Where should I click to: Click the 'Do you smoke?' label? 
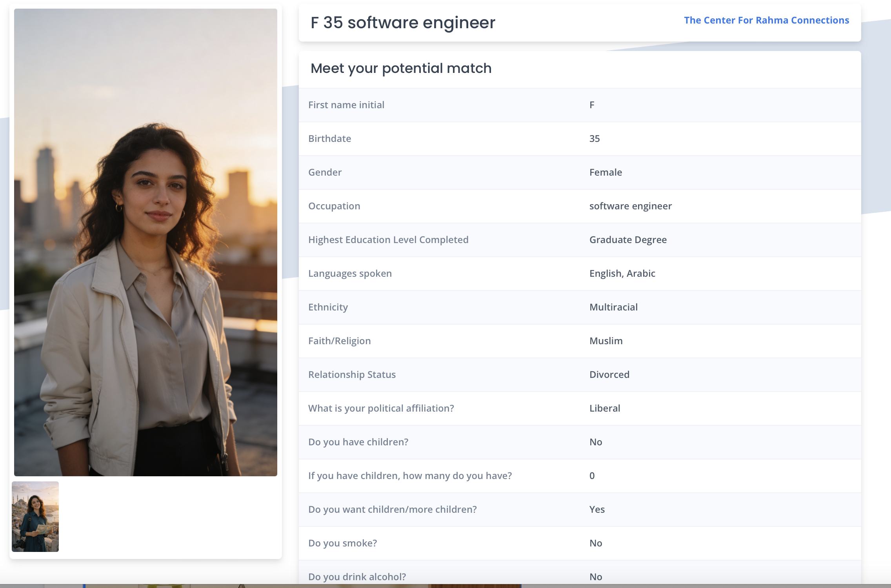coord(342,543)
